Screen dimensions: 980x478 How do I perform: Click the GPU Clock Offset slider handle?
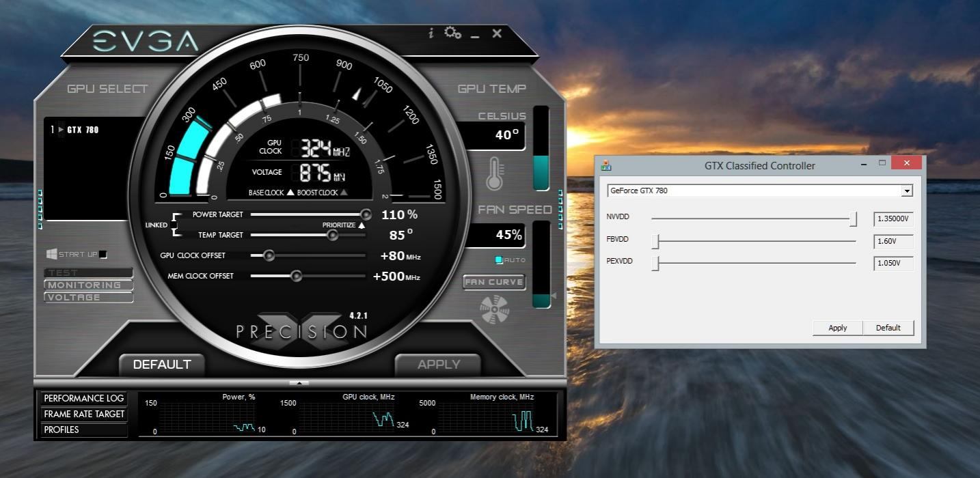pyautogui.click(x=269, y=255)
